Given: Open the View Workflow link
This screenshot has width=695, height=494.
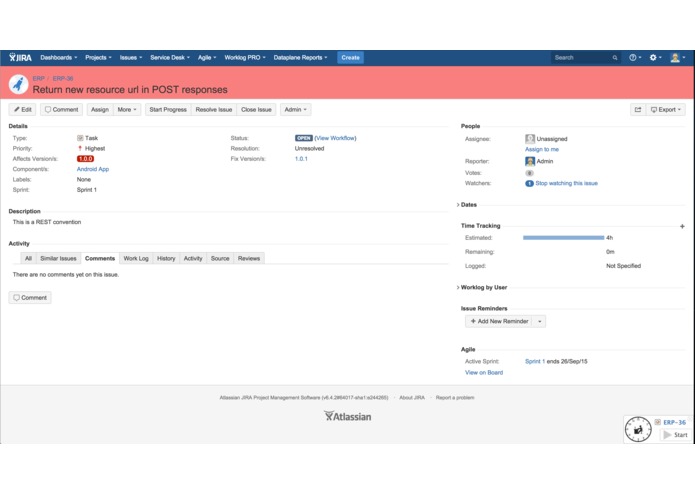Looking at the screenshot, I should (336, 138).
